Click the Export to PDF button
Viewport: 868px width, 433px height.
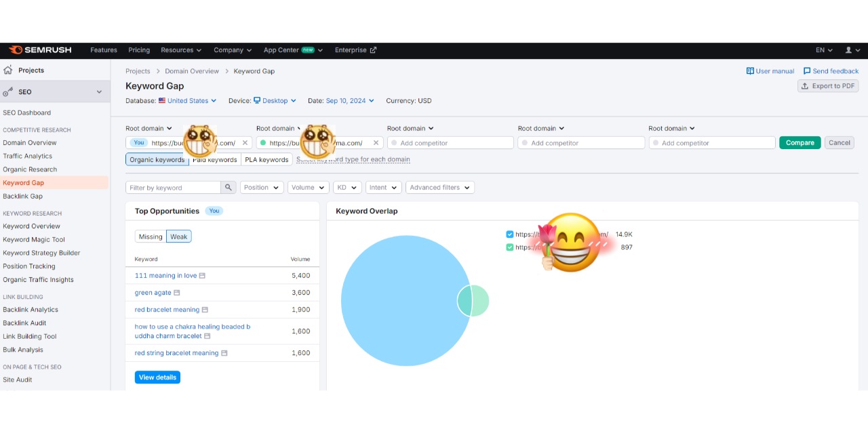[828, 86]
